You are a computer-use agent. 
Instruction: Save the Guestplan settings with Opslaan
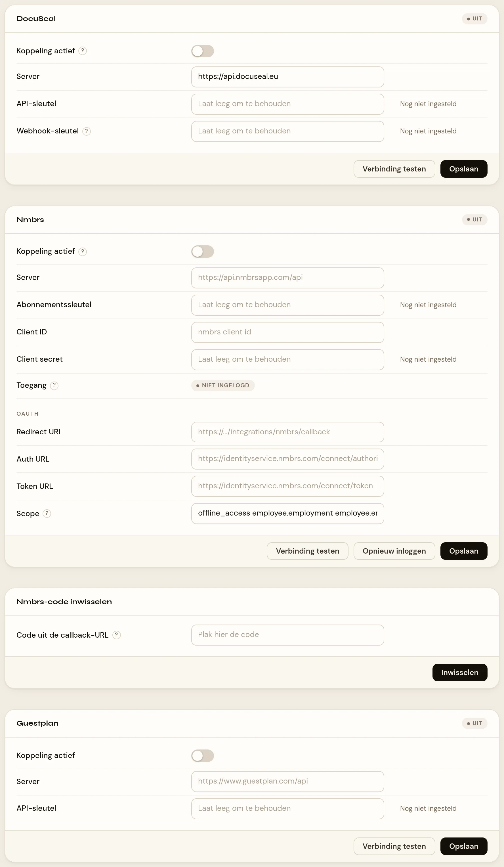464,846
